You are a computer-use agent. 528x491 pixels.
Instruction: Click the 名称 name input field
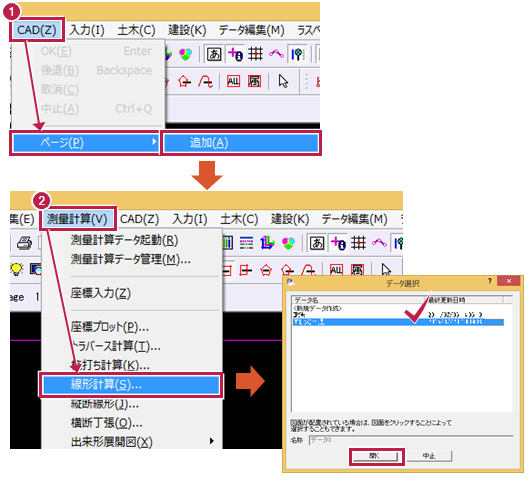411,440
